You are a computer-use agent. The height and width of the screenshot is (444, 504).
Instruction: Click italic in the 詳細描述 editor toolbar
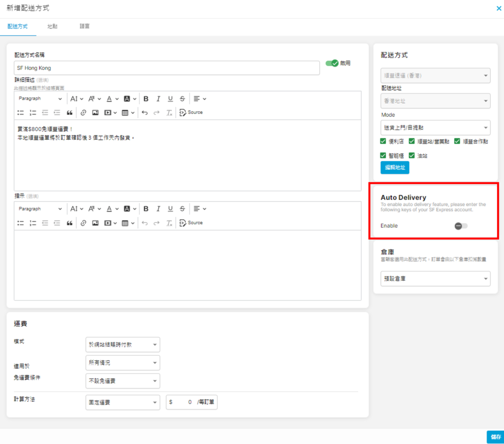pos(158,98)
